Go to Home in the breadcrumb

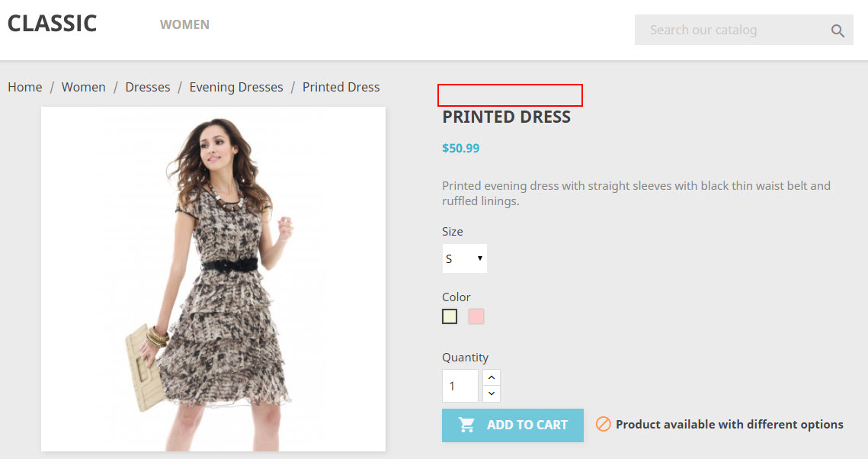pos(25,87)
